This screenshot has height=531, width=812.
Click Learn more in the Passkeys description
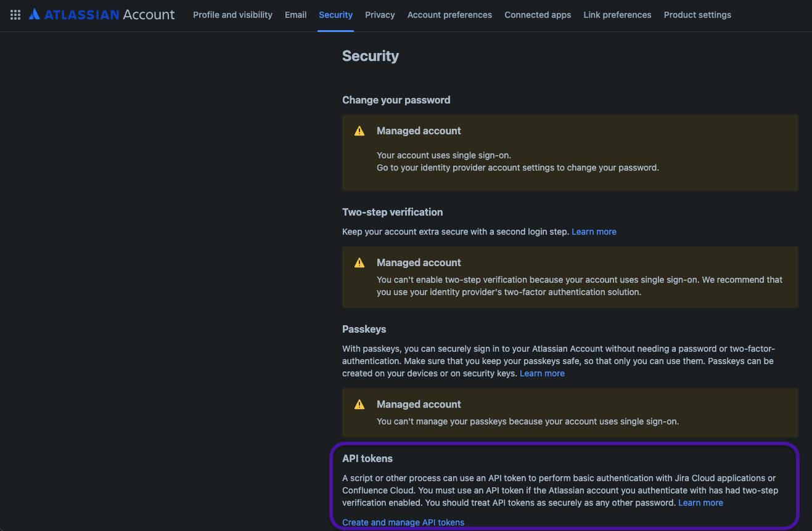(x=542, y=373)
